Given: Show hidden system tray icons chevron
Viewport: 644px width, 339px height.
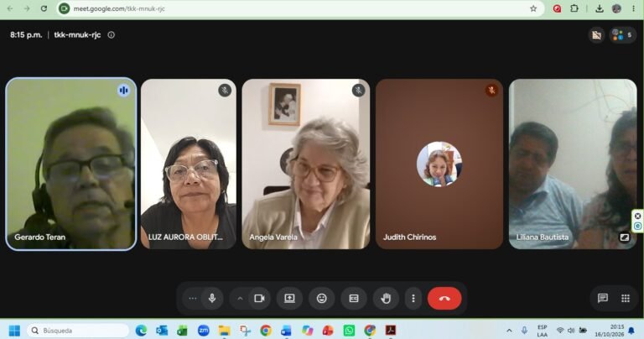Looking at the screenshot, I should (509, 331).
